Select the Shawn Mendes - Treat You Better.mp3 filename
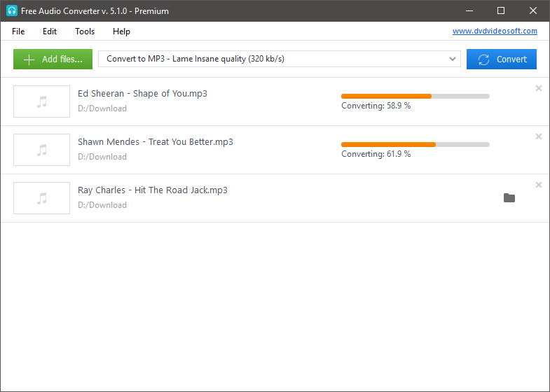This screenshot has height=392, width=550. (x=156, y=142)
